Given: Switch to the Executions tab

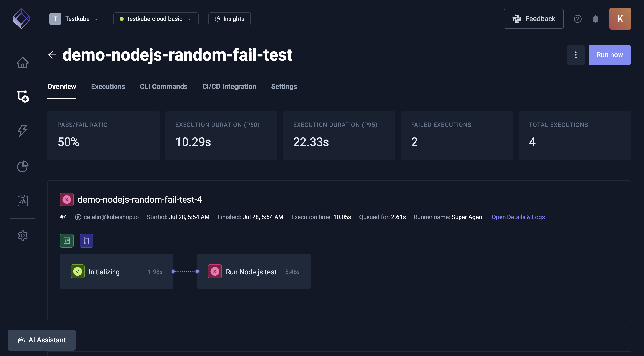Looking at the screenshot, I should tap(108, 86).
